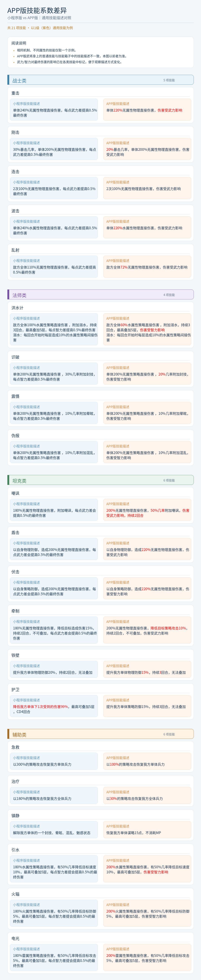Click the '洪水计' skill name

(x=17, y=308)
